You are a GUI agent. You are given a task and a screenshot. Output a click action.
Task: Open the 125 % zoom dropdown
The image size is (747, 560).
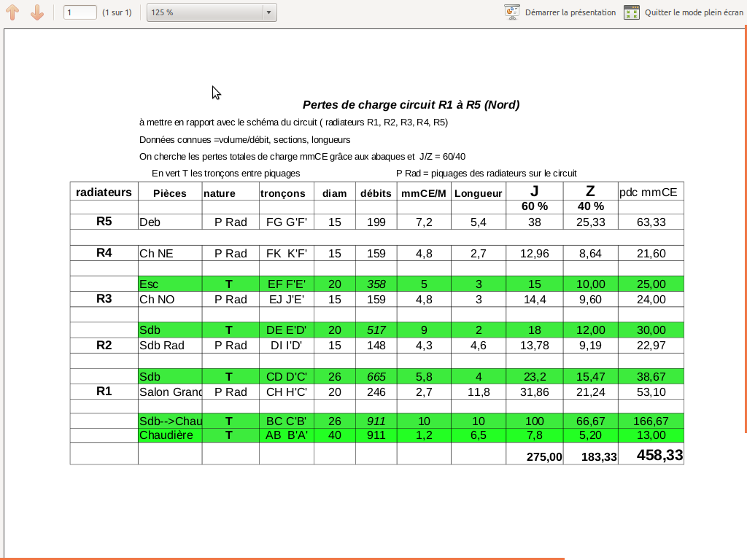tap(212, 12)
